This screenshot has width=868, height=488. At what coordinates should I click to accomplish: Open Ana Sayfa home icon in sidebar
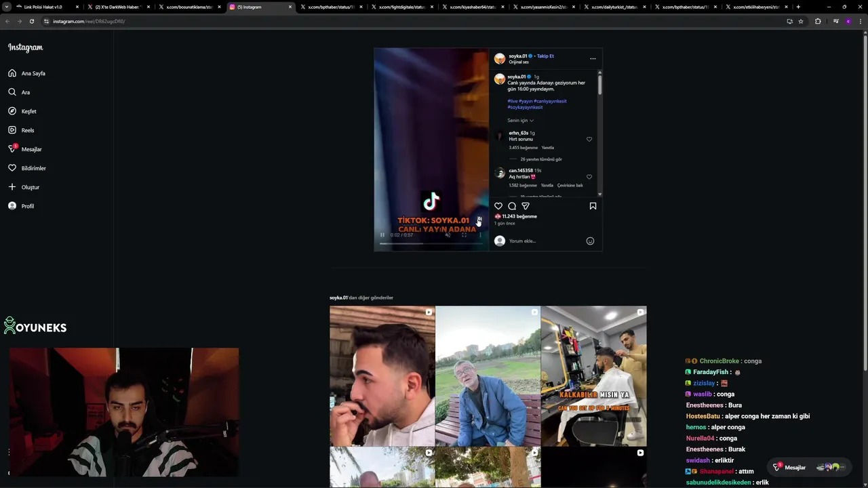pyautogui.click(x=12, y=73)
